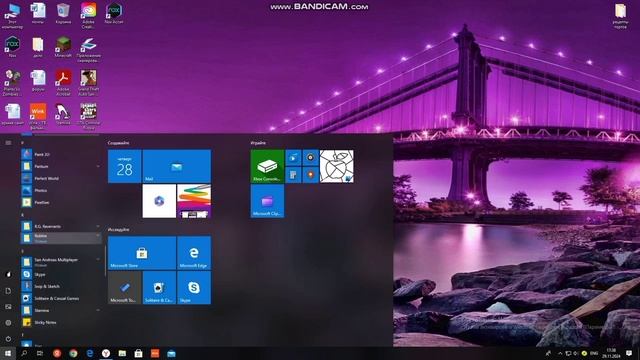The height and width of the screenshot is (360, 640).
Task: Expand the Pantium folder in app list
Action: (x=60, y=166)
